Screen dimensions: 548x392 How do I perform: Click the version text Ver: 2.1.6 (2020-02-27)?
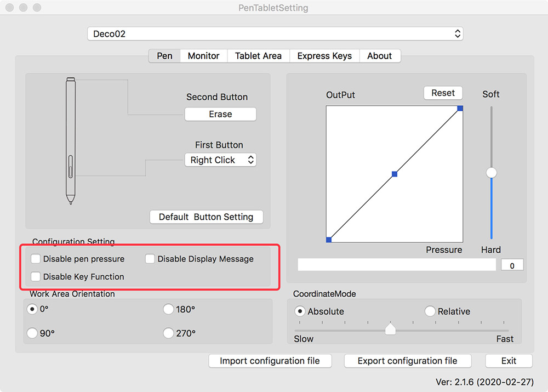click(x=484, y=382)
